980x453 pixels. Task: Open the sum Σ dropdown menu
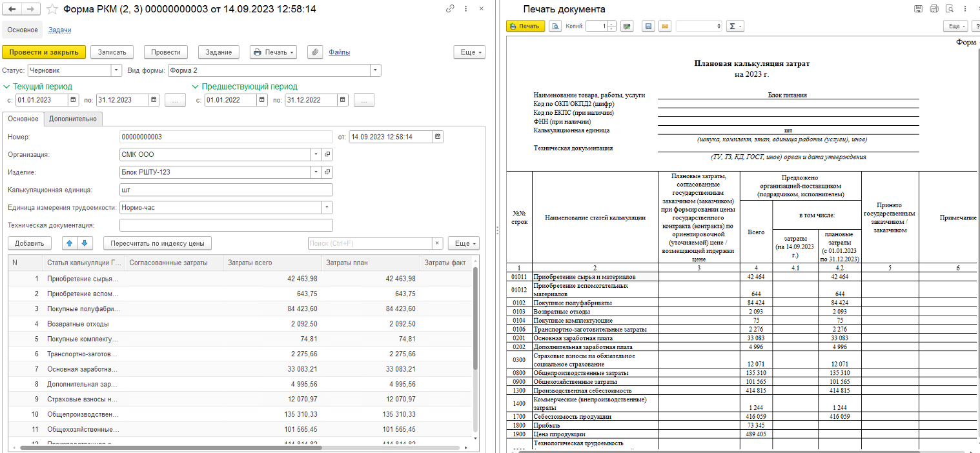(x=735, y=26)
